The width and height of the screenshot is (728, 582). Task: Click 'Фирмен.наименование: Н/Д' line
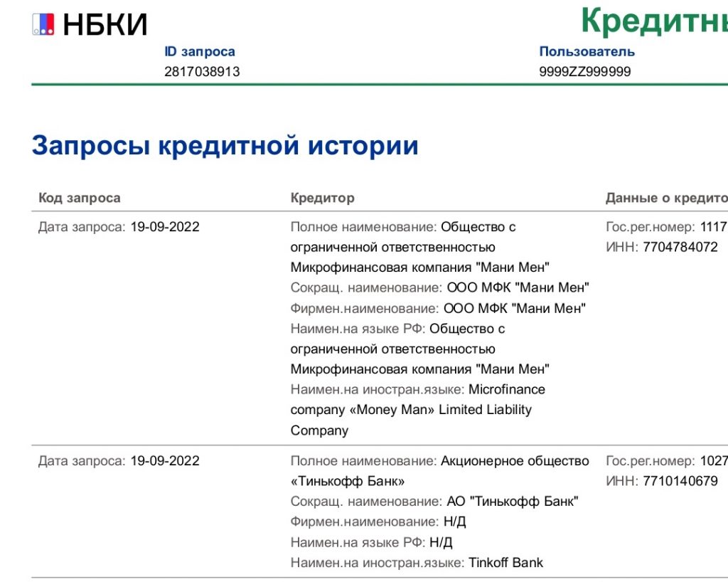point(378,522)
